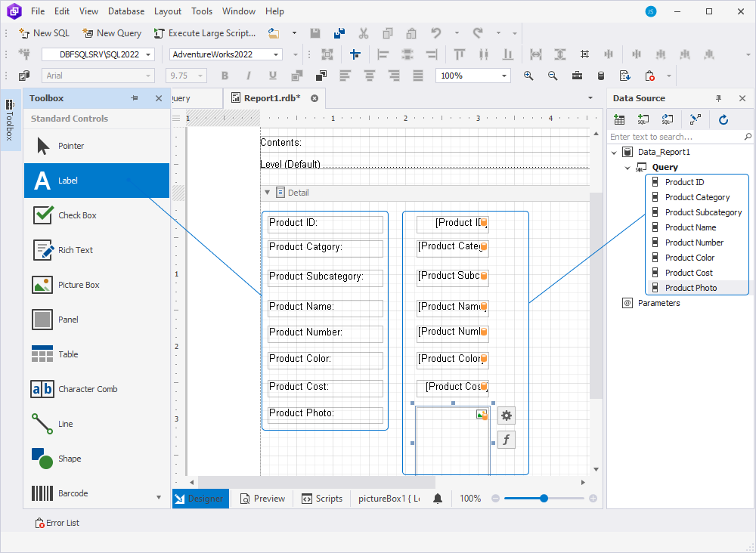This screenshot has height=553, width=756.
Task: Refresh the Data Source panel
Action: pyautogui.click(x=723, y=119)
